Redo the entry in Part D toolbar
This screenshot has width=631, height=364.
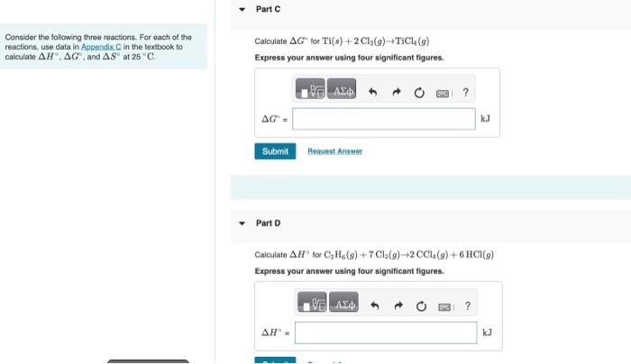tap(398, 305)
